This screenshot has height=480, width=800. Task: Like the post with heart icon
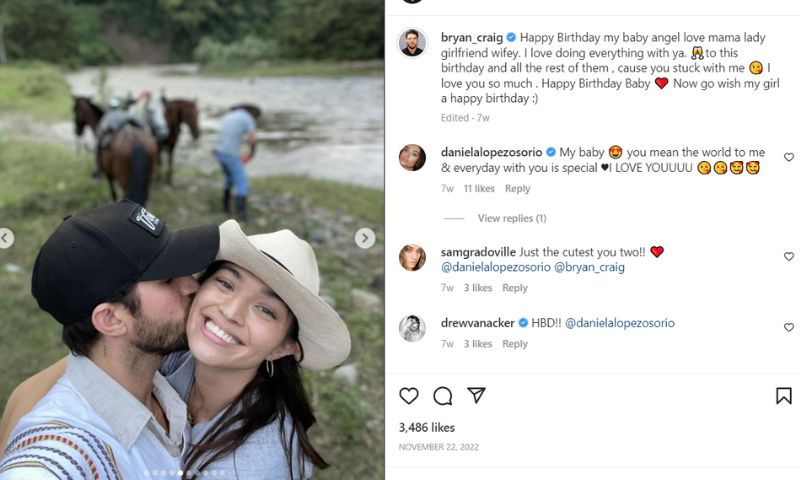[x=409, y=396]
